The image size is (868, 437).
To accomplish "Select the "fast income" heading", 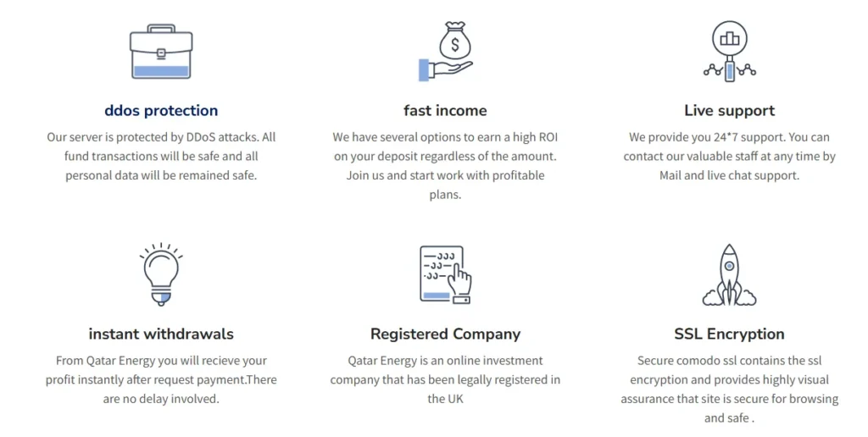I will click(x=445, y=110).
